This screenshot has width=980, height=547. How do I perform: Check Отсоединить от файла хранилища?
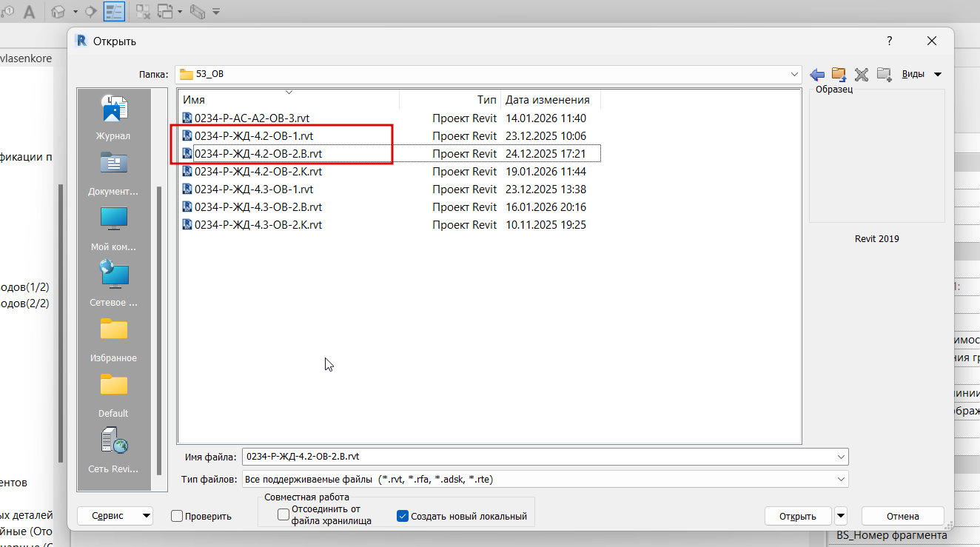pos(283,515)
